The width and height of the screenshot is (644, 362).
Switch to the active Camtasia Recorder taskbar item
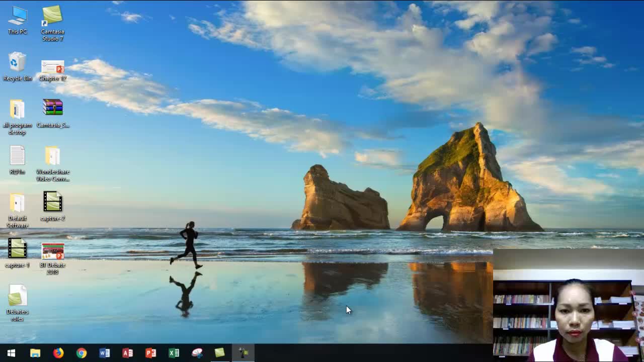pos(244,353)
